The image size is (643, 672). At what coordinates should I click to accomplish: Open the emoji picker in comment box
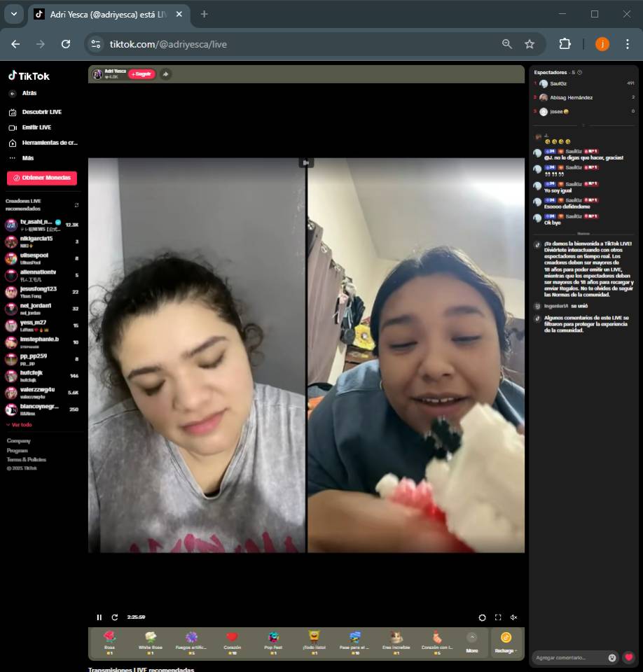612,658
